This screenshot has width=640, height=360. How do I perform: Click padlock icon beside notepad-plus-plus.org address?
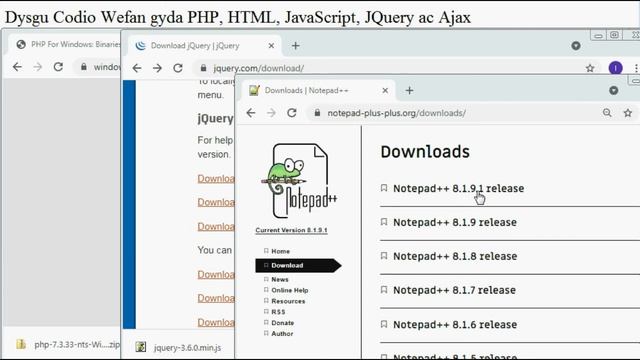click(x=317, y=113)
